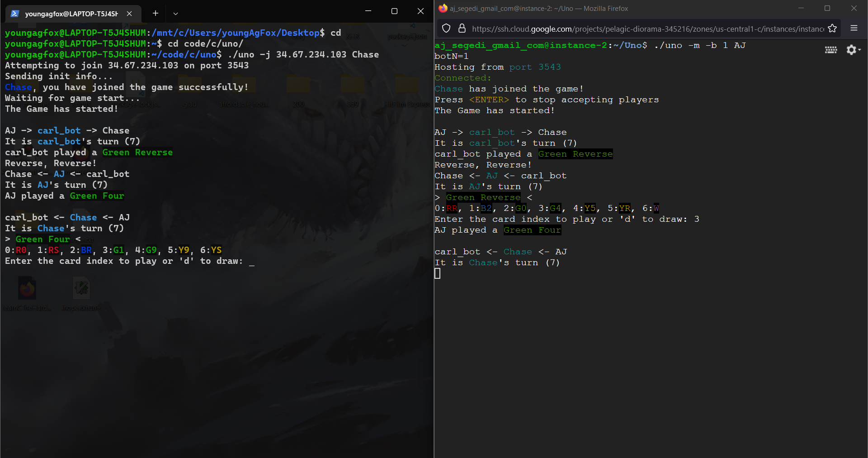Click the RS card in Chase's hand
The width and height of the screenshot is (868, 458).
(x=54, y=250)
